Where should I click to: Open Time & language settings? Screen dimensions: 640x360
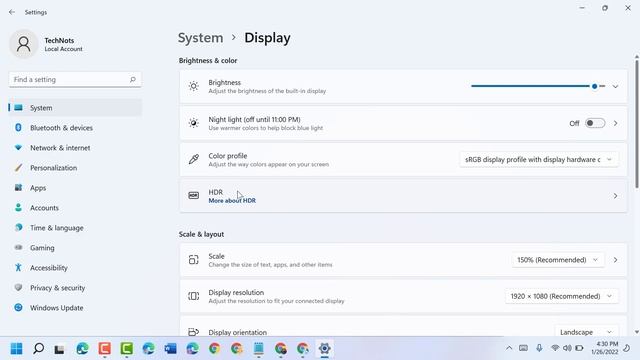click(x=76, y=228)
